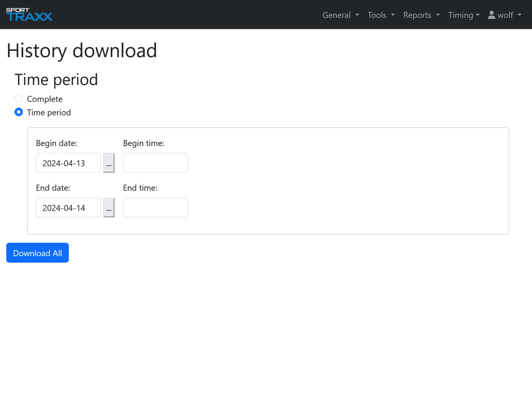Open the wolf account dropdown caret
532x399 pixels.
[x=520, y=15]
